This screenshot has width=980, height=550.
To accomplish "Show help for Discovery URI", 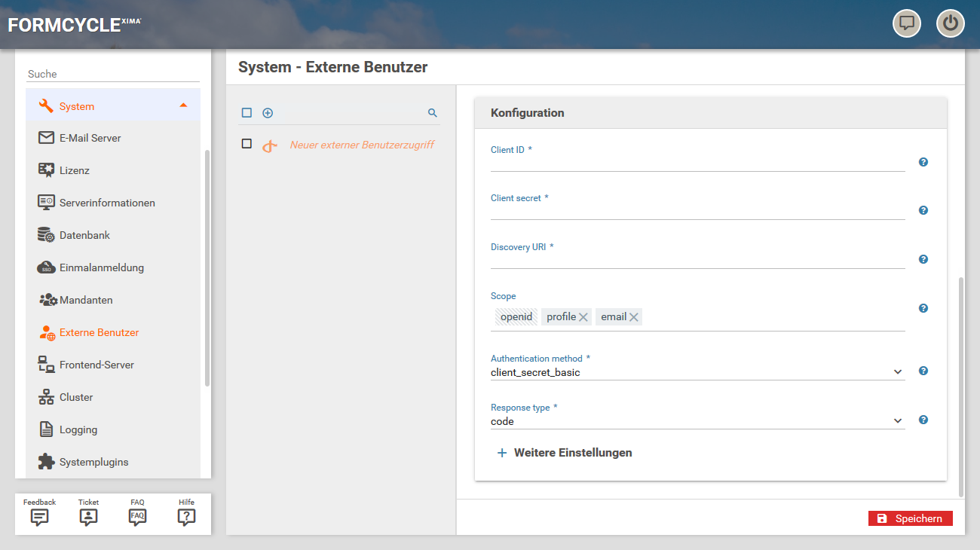I will pos(923,259).
